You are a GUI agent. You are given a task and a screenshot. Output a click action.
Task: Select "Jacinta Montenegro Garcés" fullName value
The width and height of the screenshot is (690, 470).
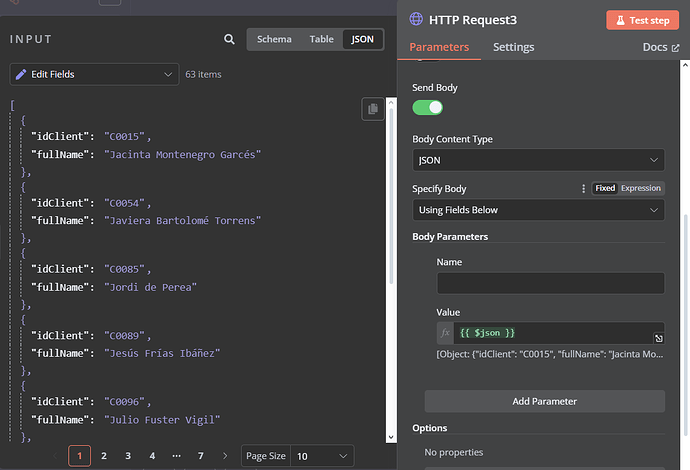click(183, 154)
